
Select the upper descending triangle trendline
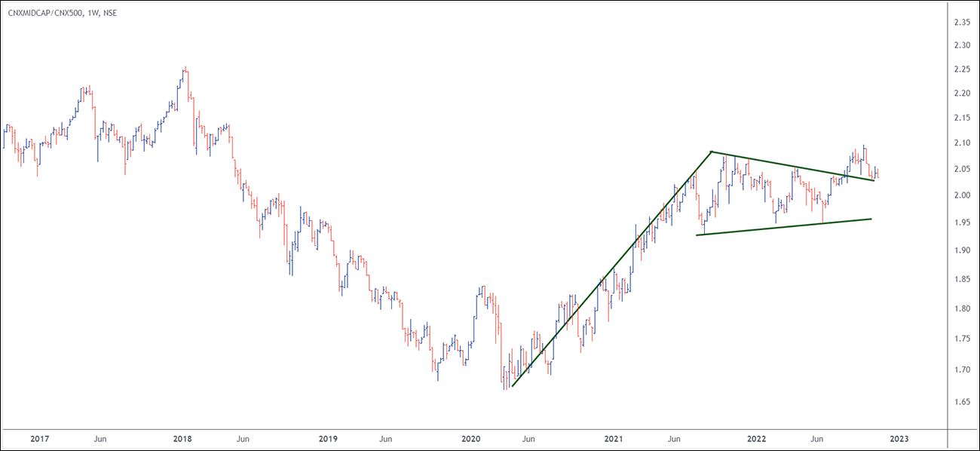(792, 167)
